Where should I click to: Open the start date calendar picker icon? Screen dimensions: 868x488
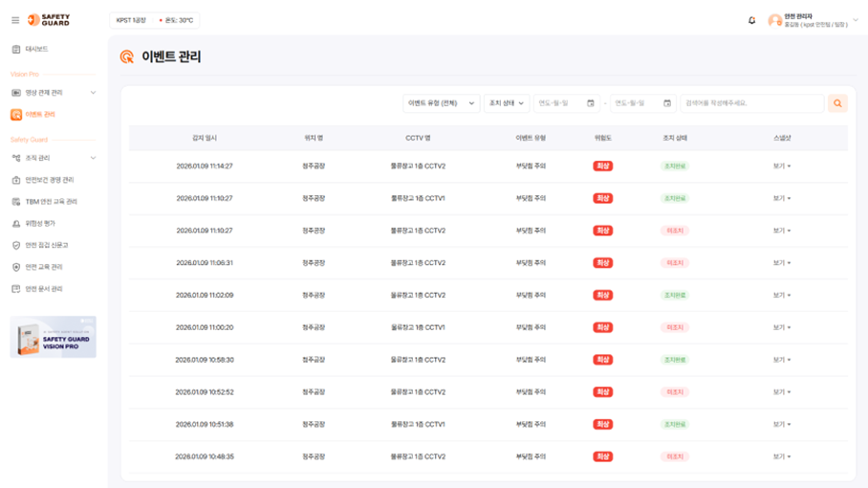pos(591,103)
